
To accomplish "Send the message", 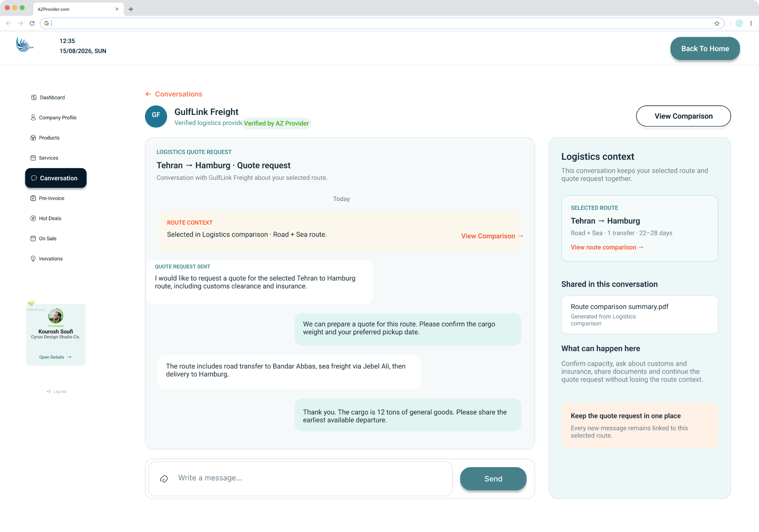I will pyautogui.click(x=493, y=479).
